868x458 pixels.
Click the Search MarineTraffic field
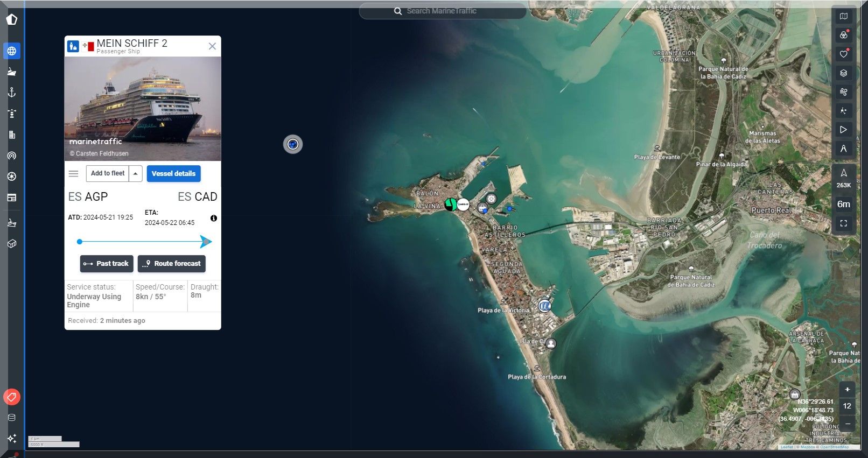(442, 11)
